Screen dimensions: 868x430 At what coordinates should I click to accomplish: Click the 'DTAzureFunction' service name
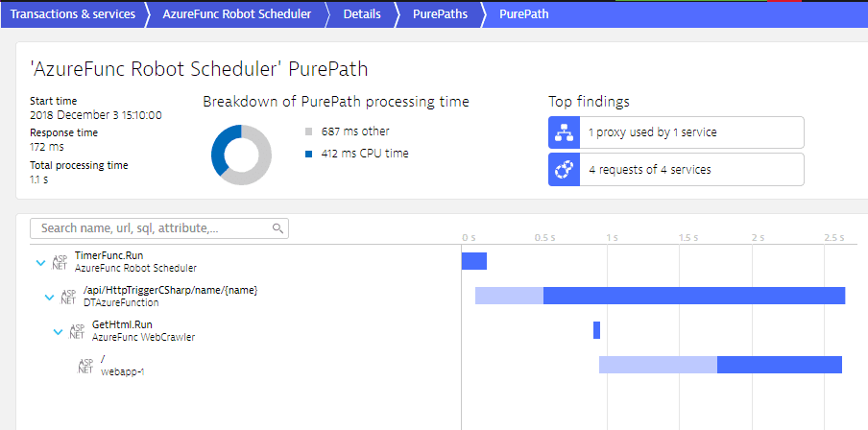coord(121,302)
